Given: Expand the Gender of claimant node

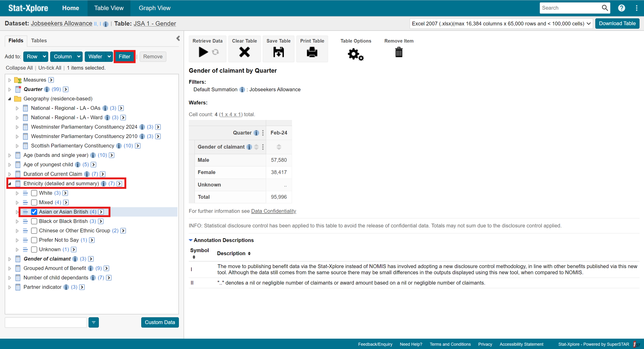Looking at the screenshot, I should click(9, 259).
